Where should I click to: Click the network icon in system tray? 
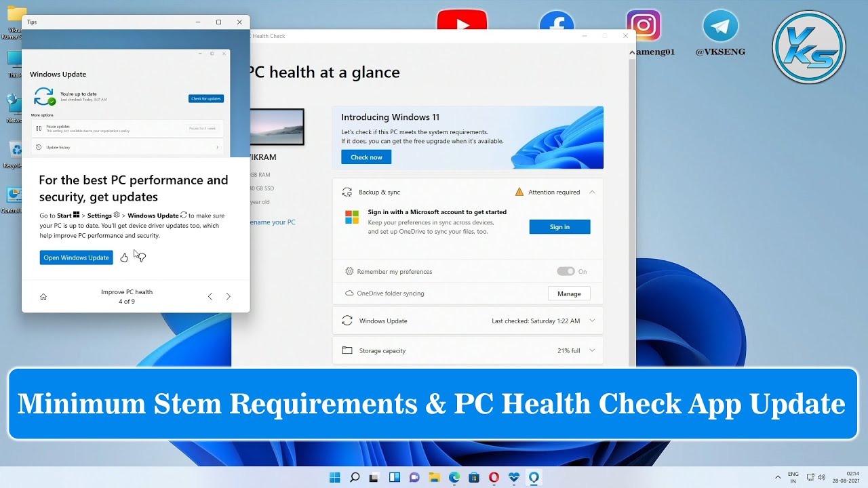810,477
